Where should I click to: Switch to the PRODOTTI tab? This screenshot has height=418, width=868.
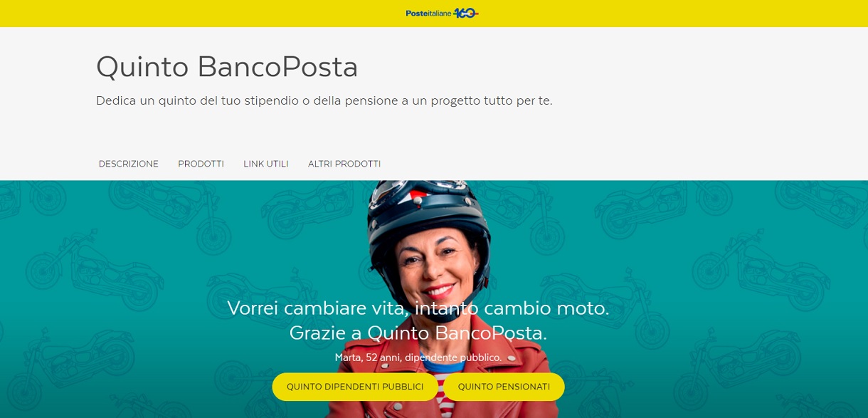(201, 164)
